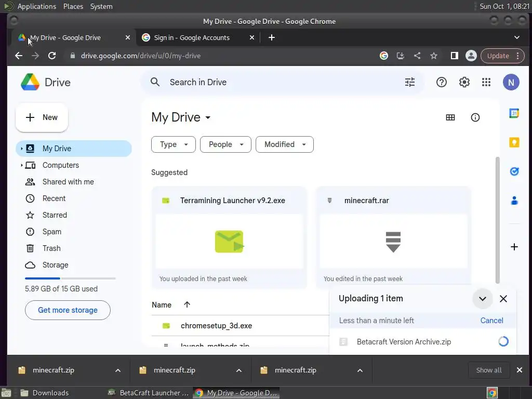Image resolution: width=532 pixels, height=399 pixels.
Task: Get add-ons plus icon in side panel
Action: tap(514, 247)
